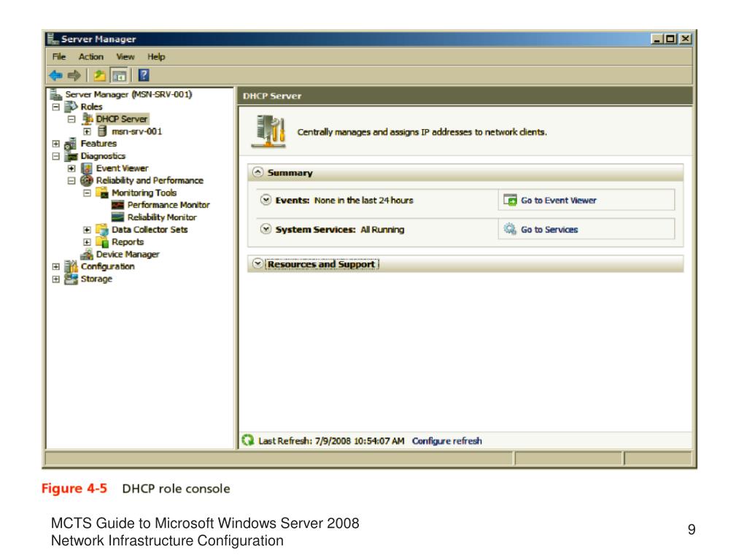The image size is (747, 560).
Task: Click the DHCP Server role icon in tree
Action: pos(88,119)
